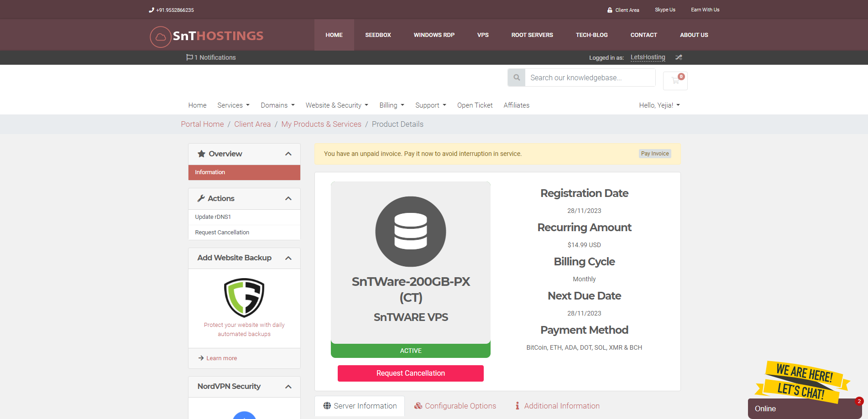Open the Billing dropdown menu

coord(392,105)
